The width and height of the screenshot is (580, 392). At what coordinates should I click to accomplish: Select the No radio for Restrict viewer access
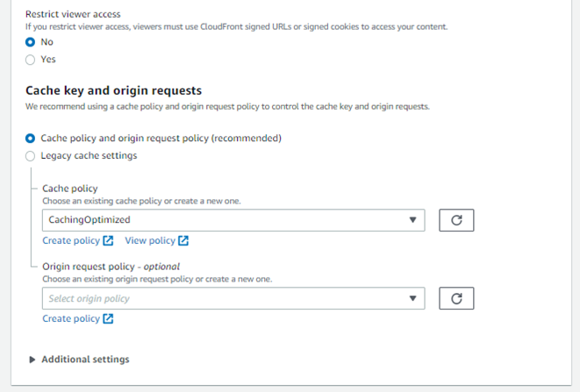(31, 41)
